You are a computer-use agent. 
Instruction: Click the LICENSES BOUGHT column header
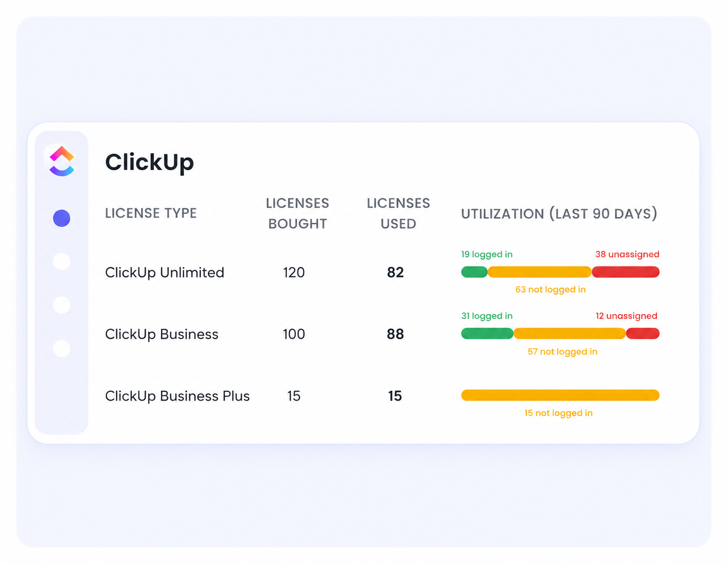(297, 214)
